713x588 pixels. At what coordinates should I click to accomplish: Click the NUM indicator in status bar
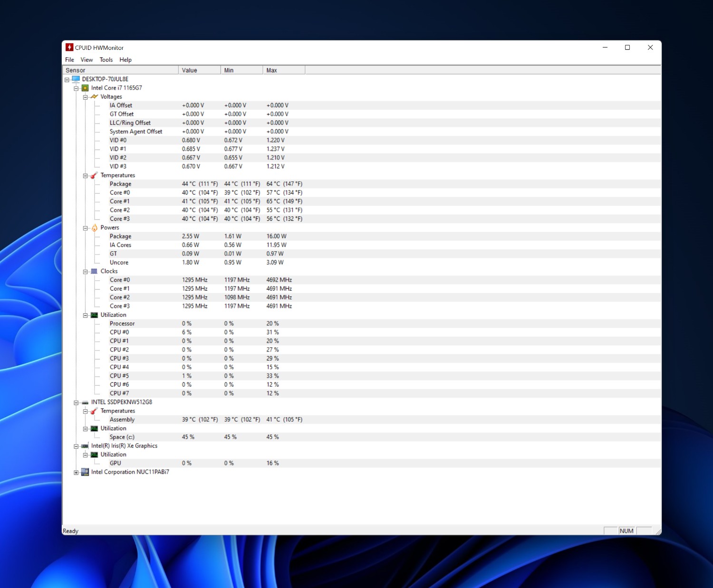[x=626, y=531]
